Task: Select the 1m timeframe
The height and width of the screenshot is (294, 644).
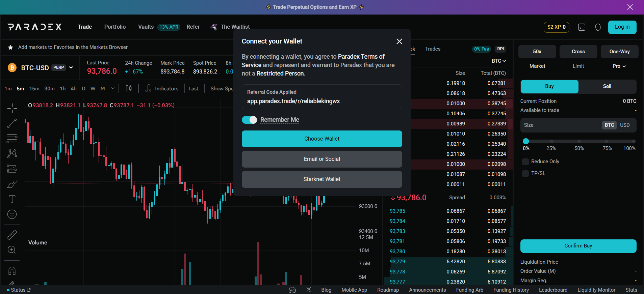Action: click(x=8, y=89)
